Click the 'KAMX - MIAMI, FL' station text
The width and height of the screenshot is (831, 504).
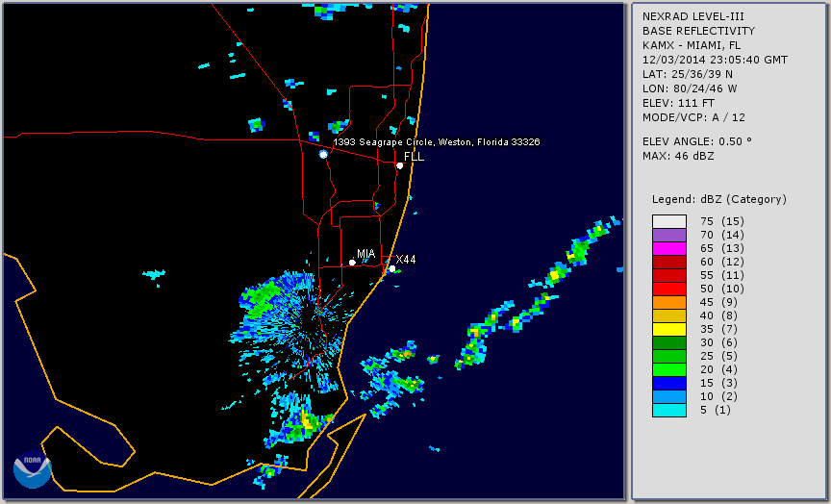tap(692, 45)
